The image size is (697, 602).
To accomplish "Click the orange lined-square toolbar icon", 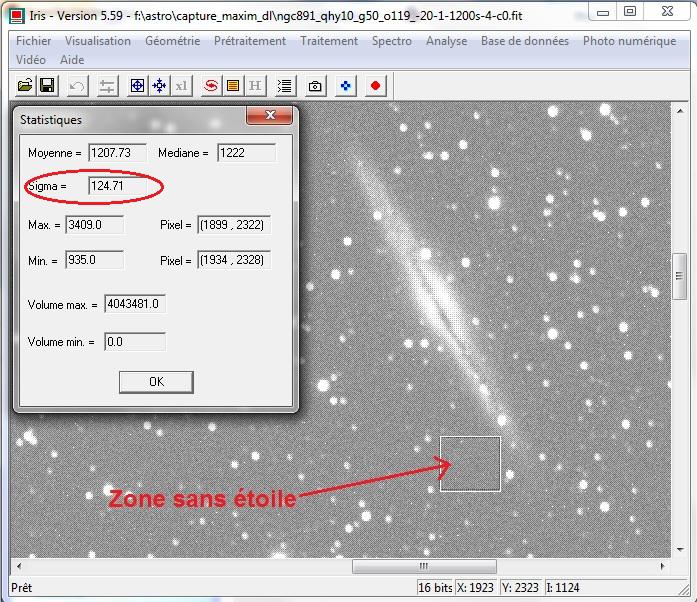I will [x=233, y=85].
